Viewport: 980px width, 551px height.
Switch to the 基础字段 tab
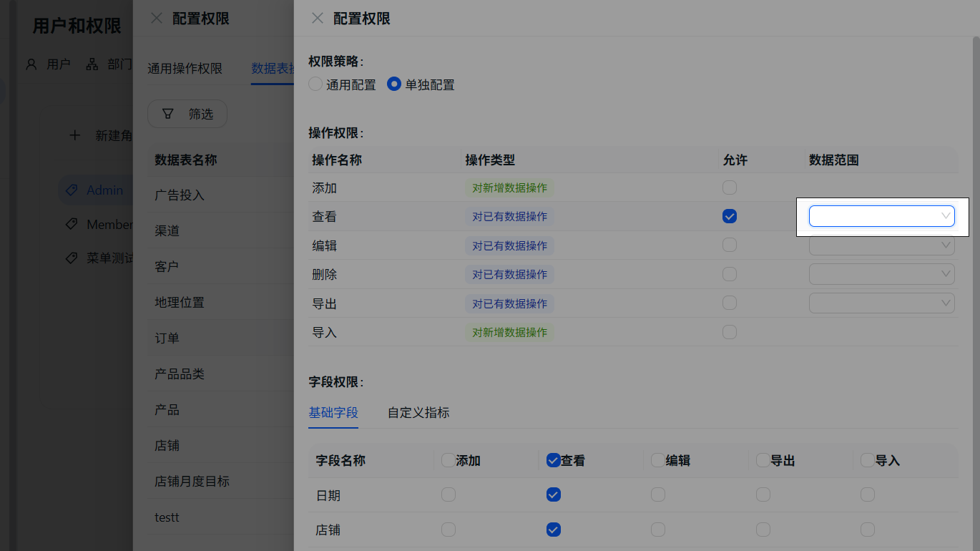[x=333, y=412]
